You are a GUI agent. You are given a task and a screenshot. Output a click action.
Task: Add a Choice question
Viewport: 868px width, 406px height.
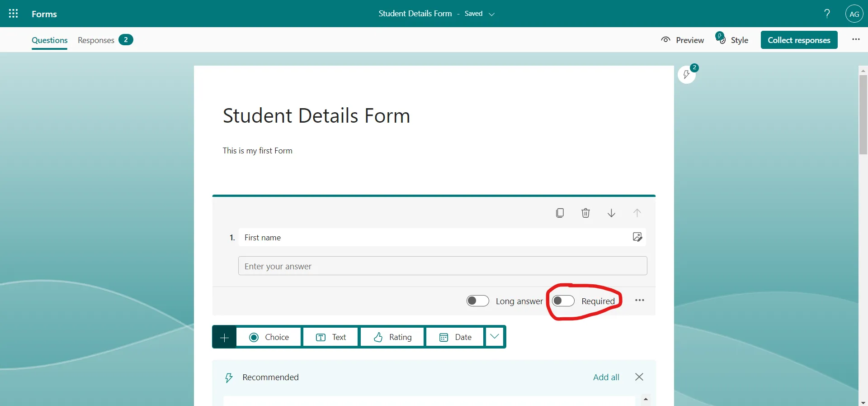pyautogui.click(x=269, y=337)
